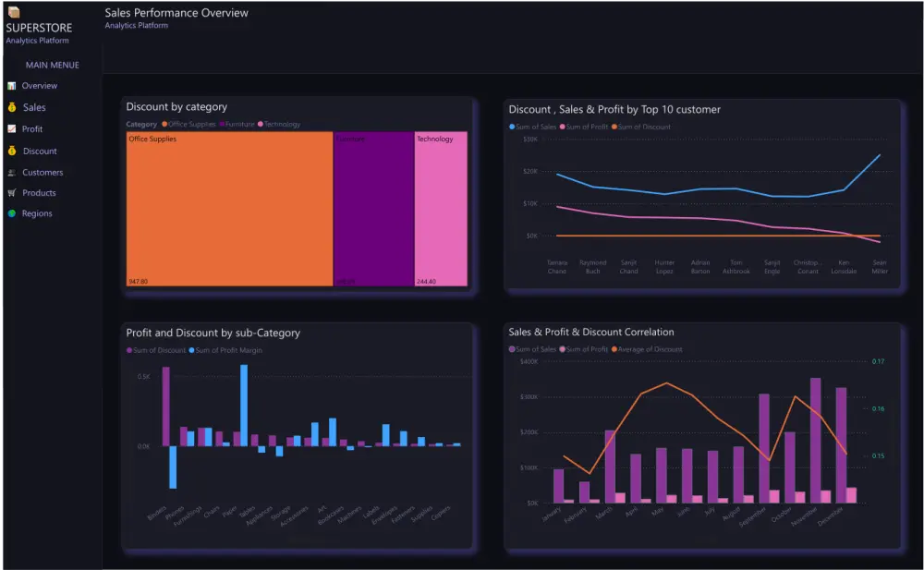
Task: Click the 'SUPERSTORE' brand text
Action: (39, 28)
